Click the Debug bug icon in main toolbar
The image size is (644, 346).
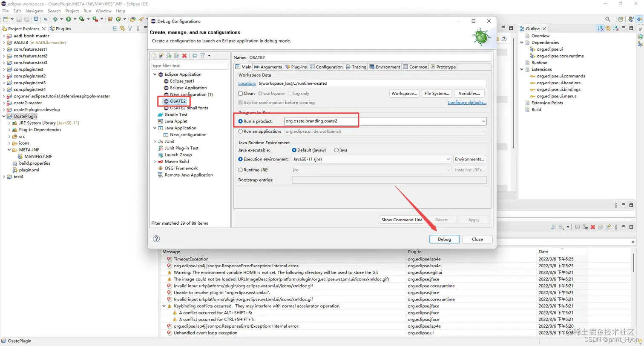[55, 19]
